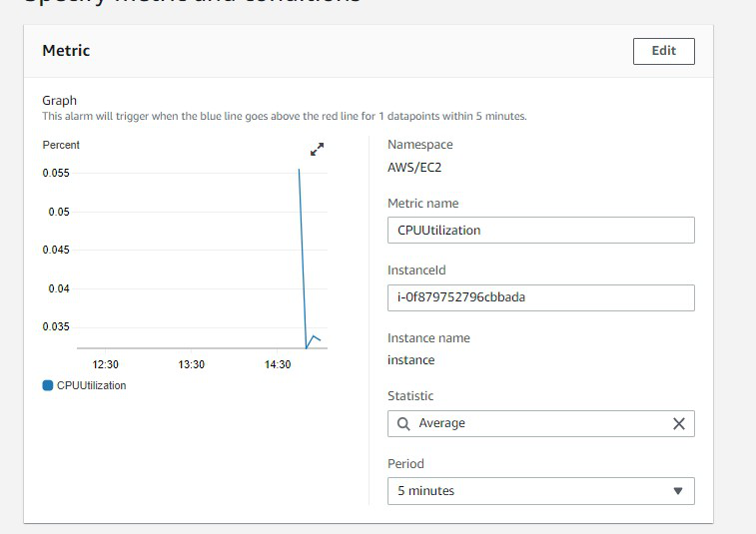Click the Graph section label
The image size is (756, 534).
pos(59,100)
